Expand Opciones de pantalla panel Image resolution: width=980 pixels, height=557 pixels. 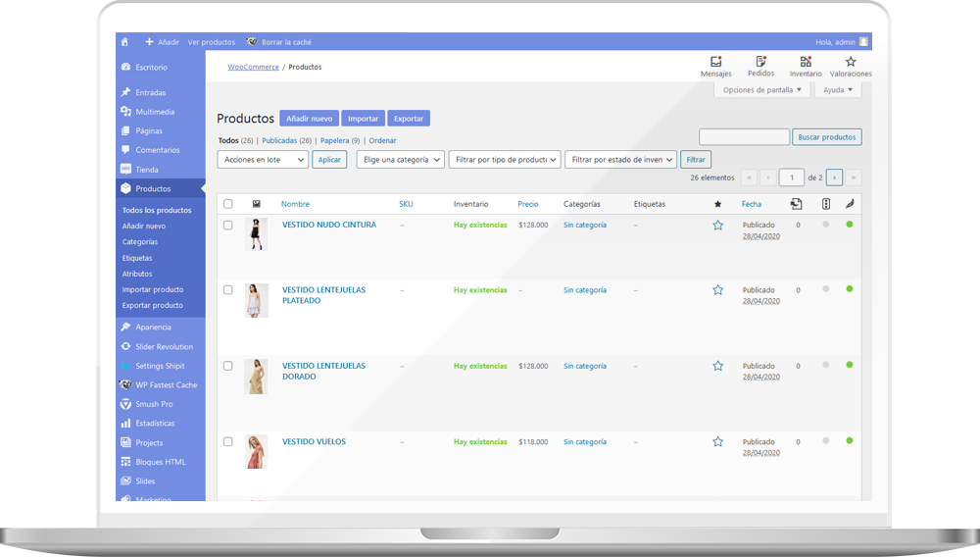(761, 90)
